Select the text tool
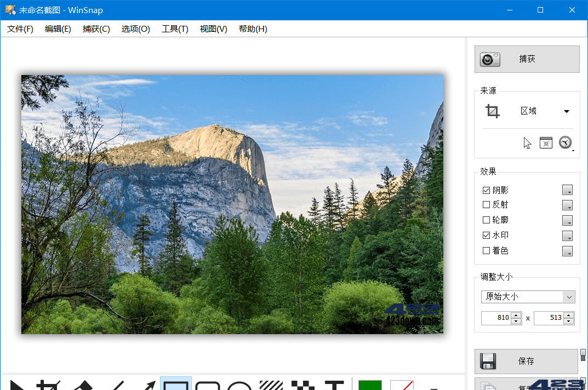 tap(334, 385)
